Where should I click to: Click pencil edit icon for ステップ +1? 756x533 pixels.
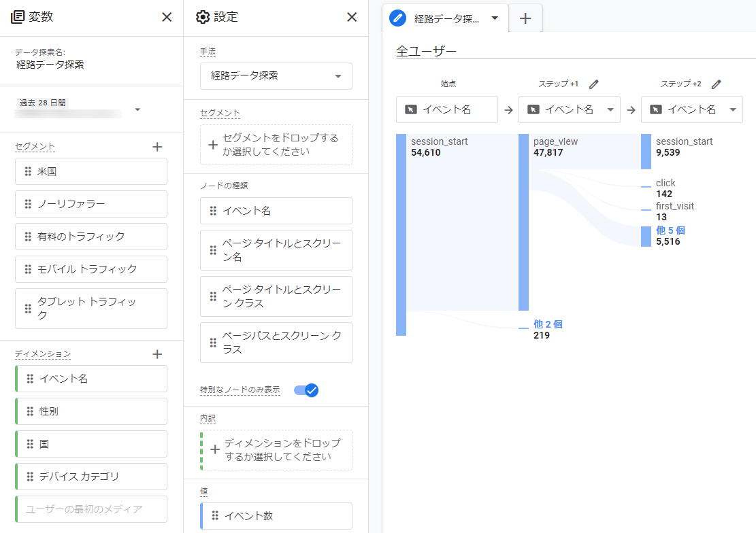point(593,84)
